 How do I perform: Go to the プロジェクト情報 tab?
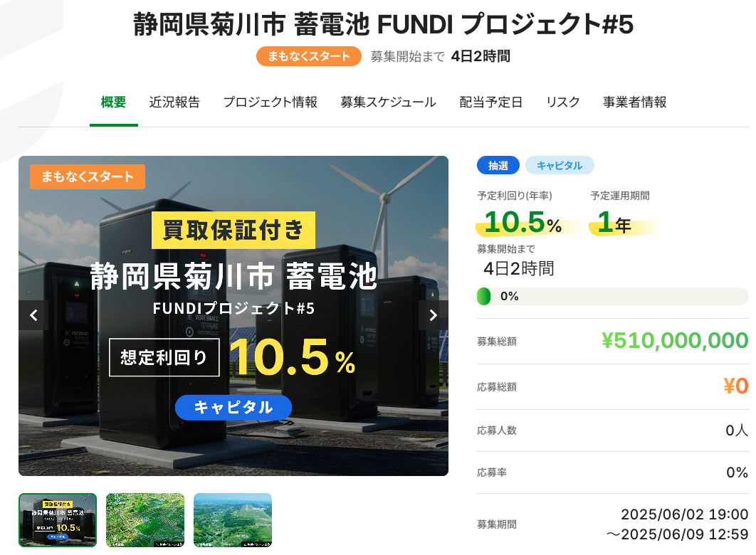pos(270,102)
